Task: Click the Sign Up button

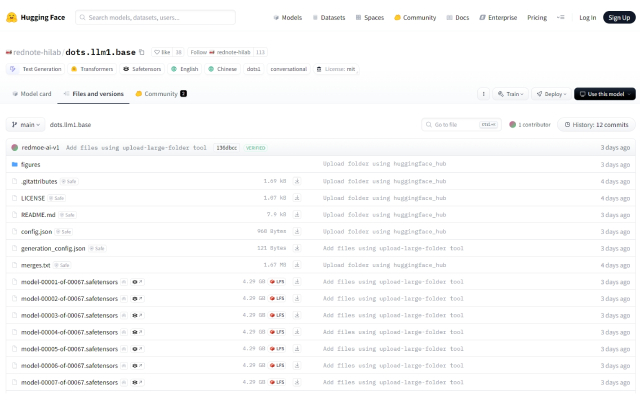Action: pos(617,17)
